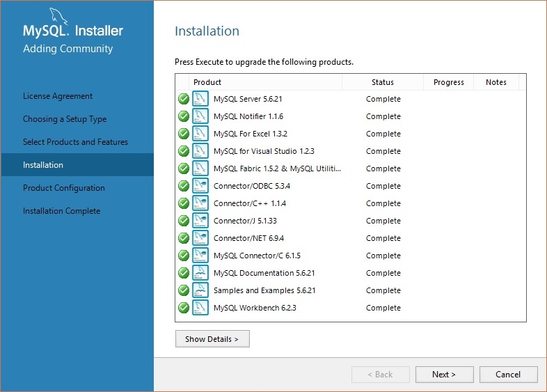
Task: Select the MySQL Server 5.6.21 row text
Action: click(x=248, y=99)
